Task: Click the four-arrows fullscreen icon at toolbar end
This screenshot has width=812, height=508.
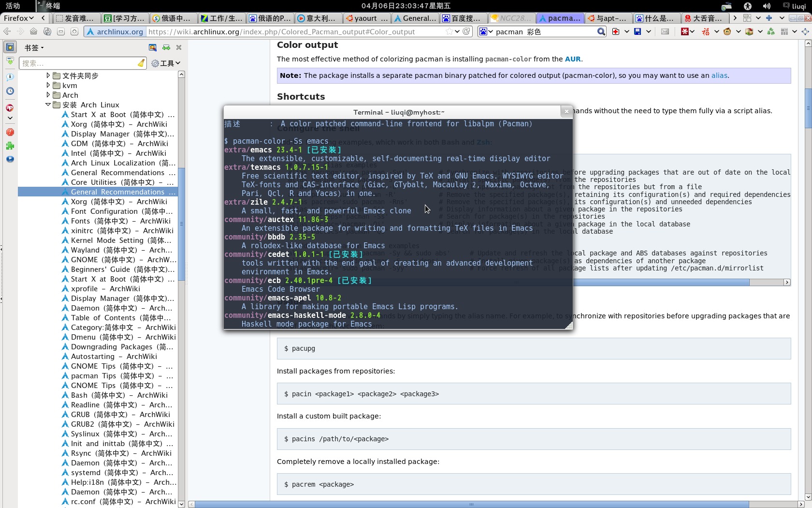Action: pos(805,31)
